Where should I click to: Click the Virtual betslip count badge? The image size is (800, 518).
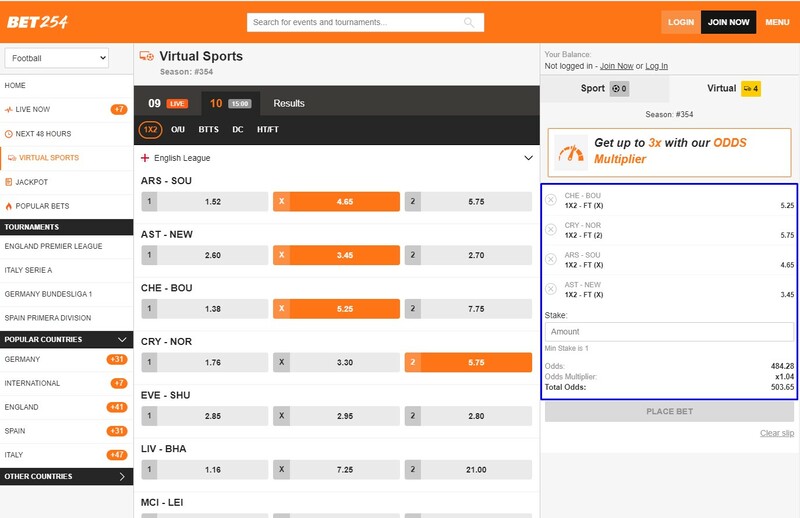tap(751, 88)
